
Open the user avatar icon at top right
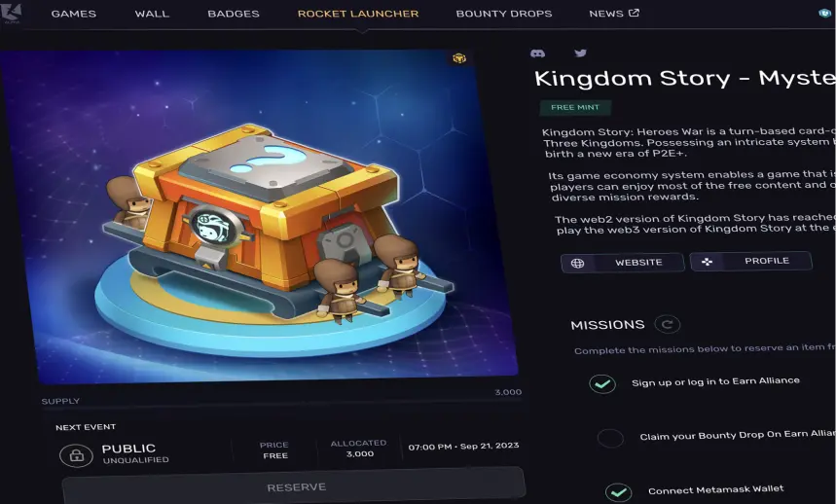point(824,13)
